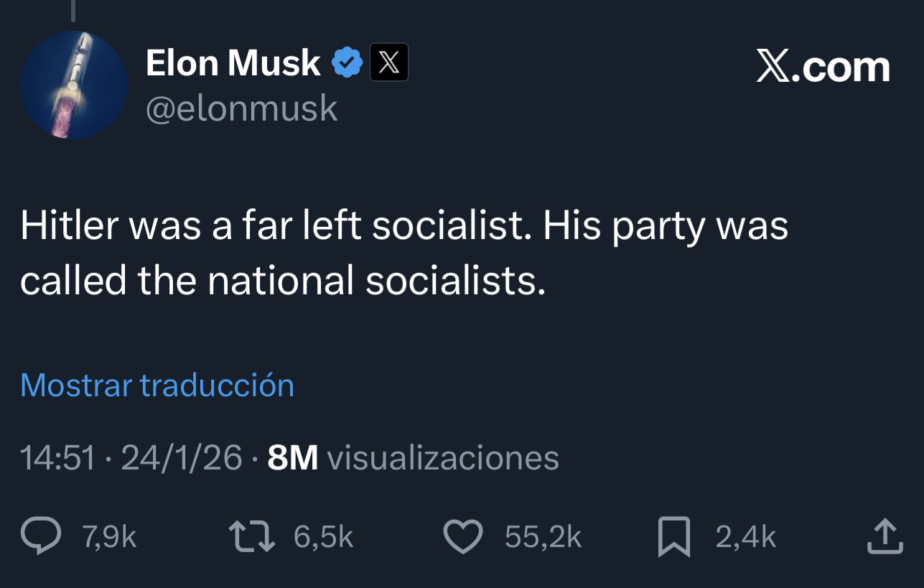Click the blue verified checkmark badge

348,62
